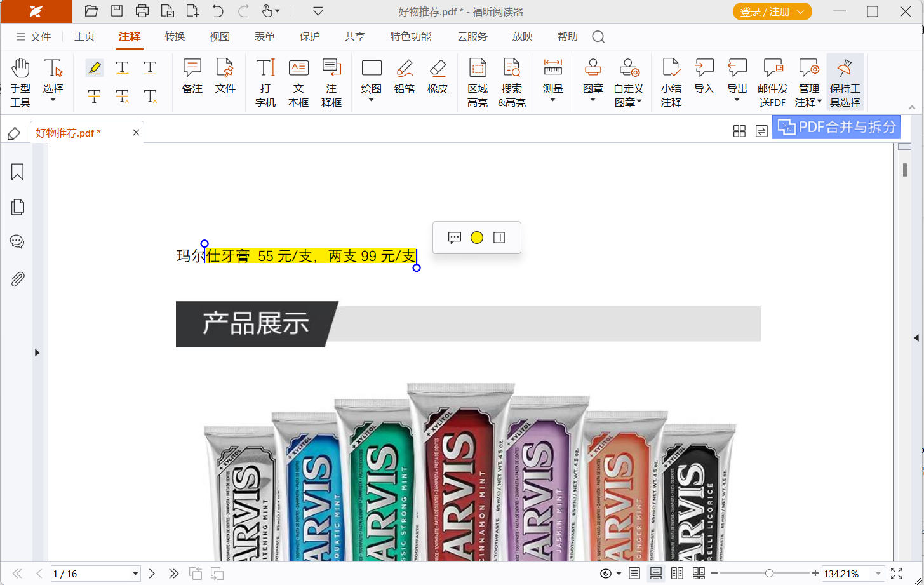Open the Help (帮助) tab
This screenshot has height=585, width=924.
click(568, 37)
